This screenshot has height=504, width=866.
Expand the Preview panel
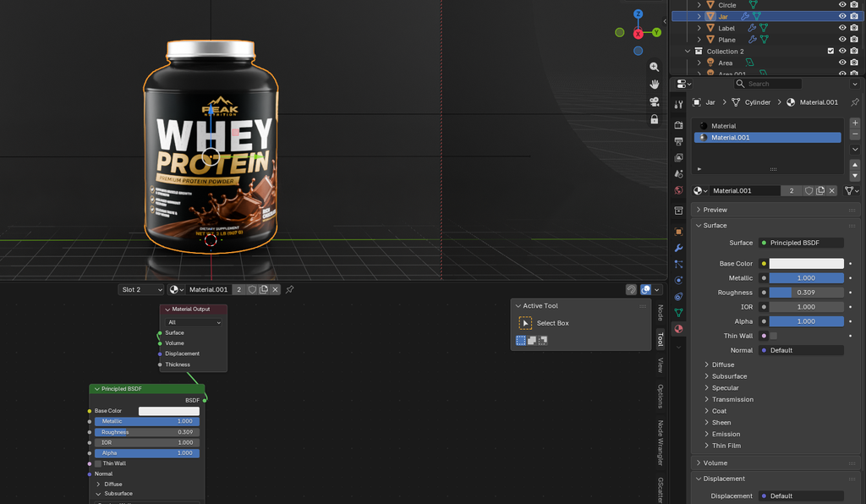(699, 210)
